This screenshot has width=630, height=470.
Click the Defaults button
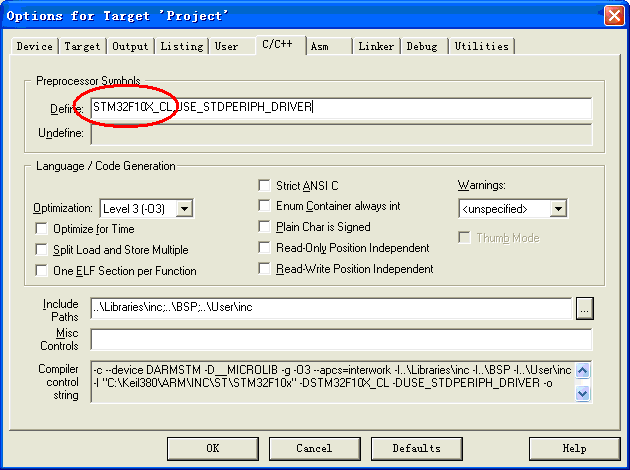pyautogui.click(x=416, y=449)
